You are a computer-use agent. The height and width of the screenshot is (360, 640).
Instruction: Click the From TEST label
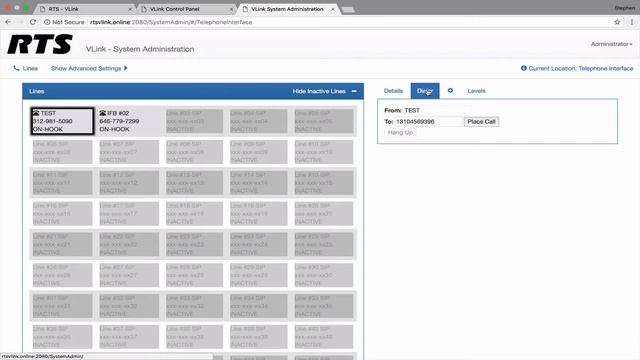[402, 110]
